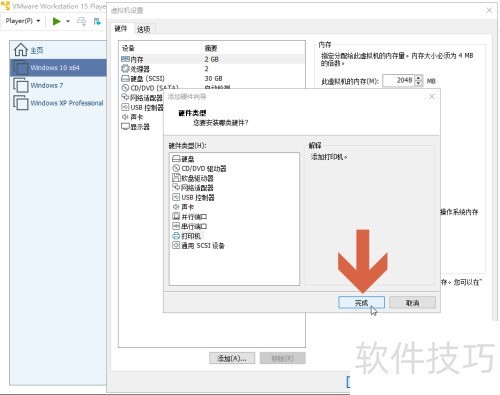Image resolution: width=500 pixels, height=395 pixels.
Task: Choose USB 控制器 in the hardware type list
Action: tap(193, 198)
